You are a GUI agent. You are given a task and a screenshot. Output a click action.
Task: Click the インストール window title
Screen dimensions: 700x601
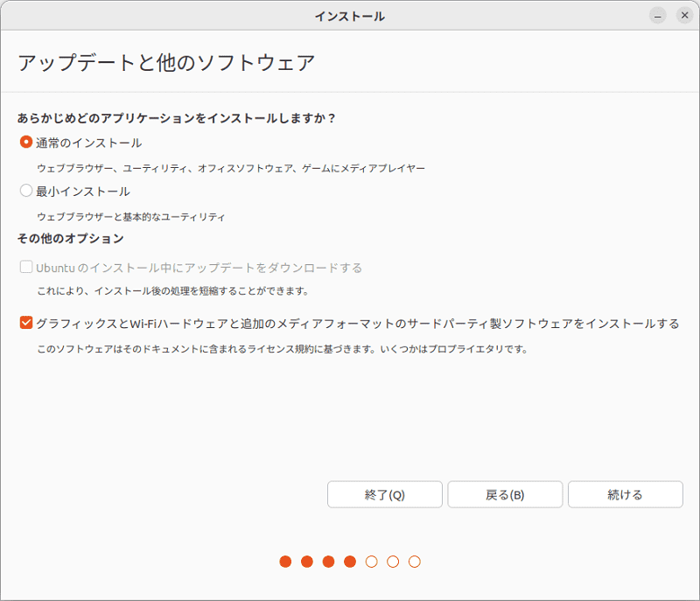point(349,17)
